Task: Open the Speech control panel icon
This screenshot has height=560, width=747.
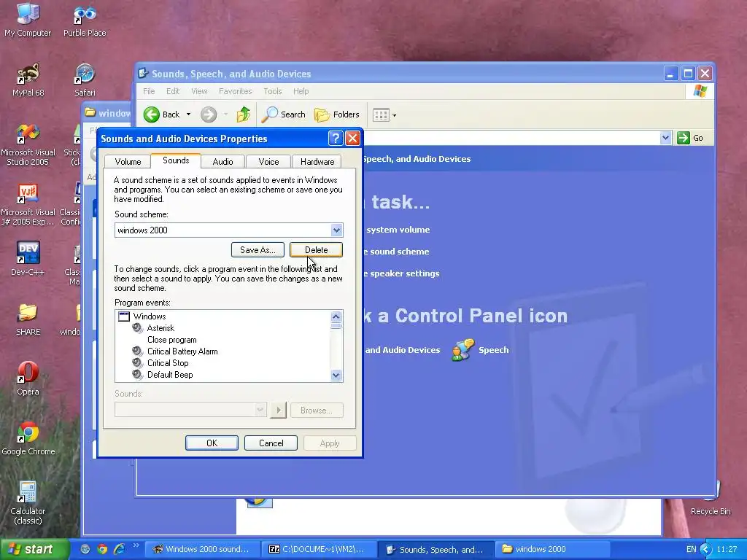Action: coord(480,350)
